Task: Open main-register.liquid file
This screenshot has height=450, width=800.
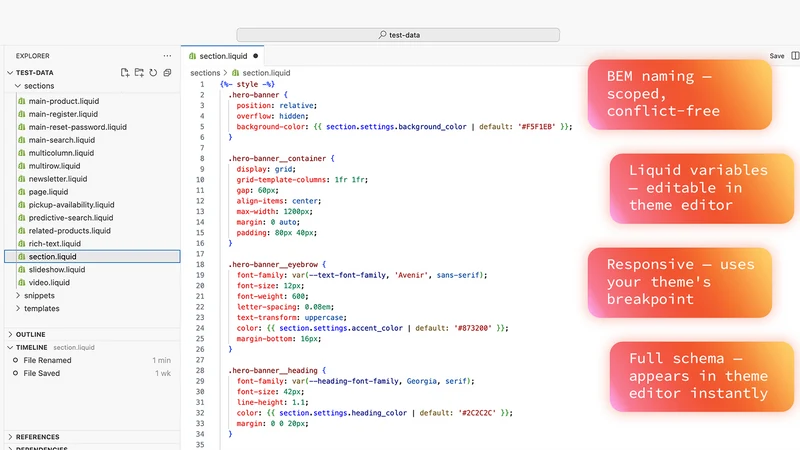Action: coord(63,114)
